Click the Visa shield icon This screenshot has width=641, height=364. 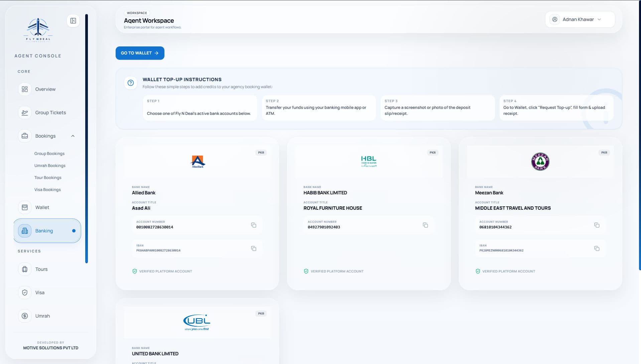(x=25, y=293)
